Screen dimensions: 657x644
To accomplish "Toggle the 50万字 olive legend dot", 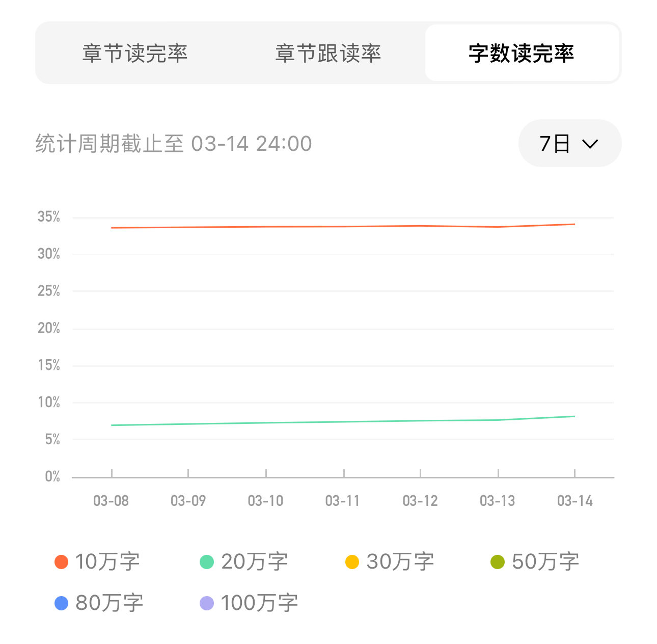I will pos(498,562).
